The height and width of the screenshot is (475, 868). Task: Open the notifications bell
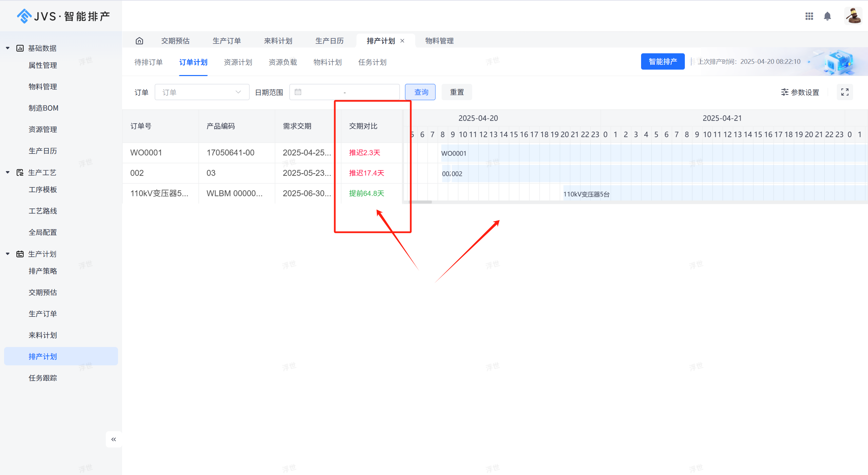pos(827,16)
